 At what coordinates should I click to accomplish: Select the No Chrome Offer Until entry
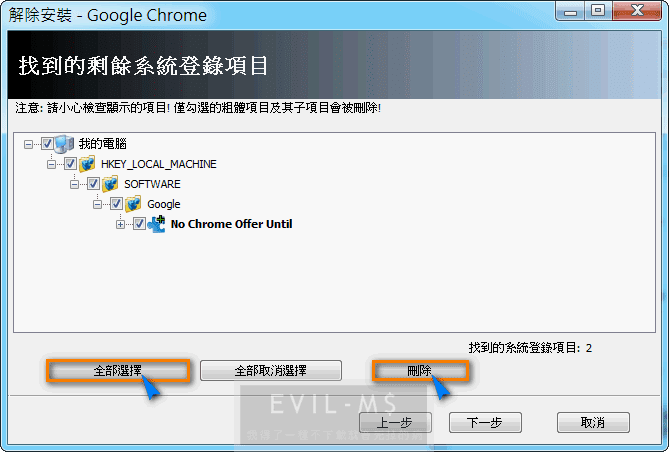coord(231,224)
